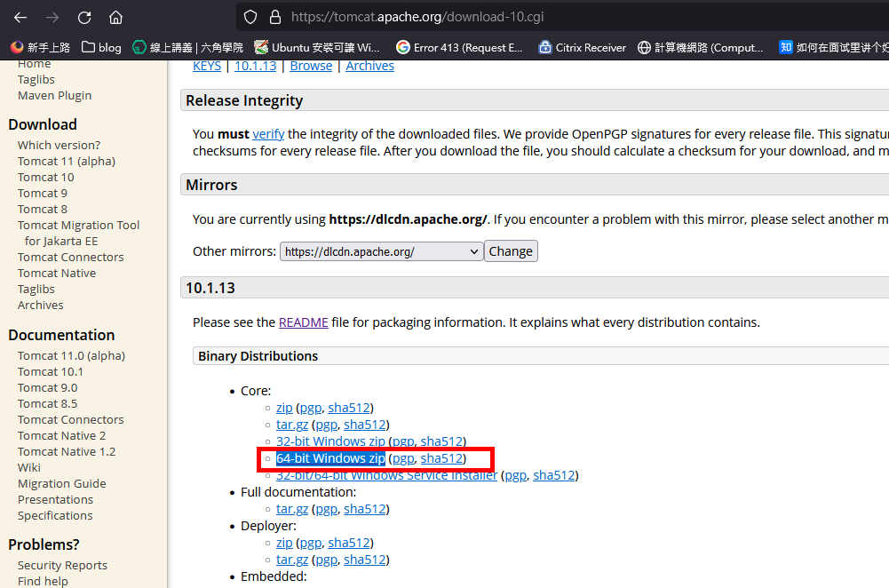Open Tomcat 8 download in sidebar
The height and width of the screenshot is (588, 889).
pyautogui.click(x=43, y=209)
